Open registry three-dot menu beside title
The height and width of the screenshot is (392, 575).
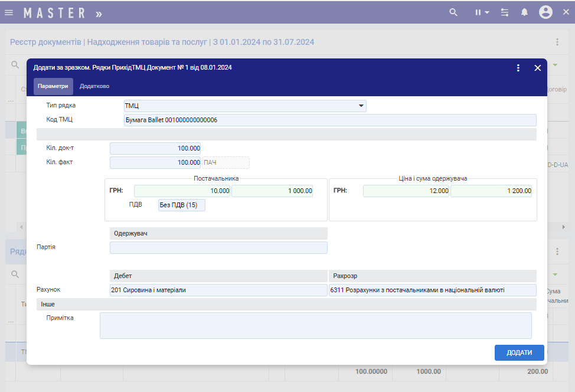[557, 42]
